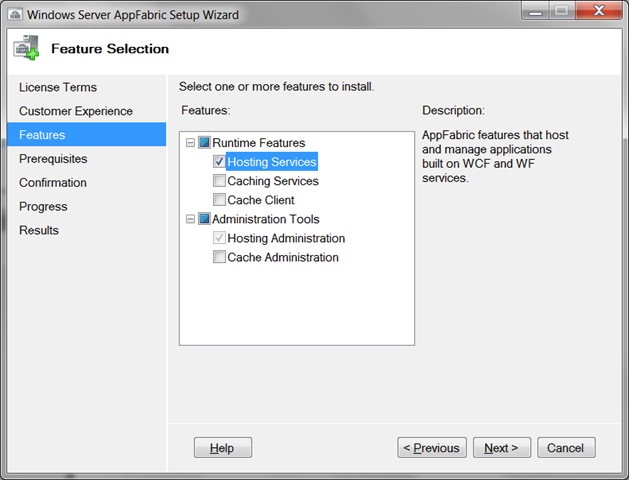Click the Administration Tools tri-state box

click(x=204, y=219)
